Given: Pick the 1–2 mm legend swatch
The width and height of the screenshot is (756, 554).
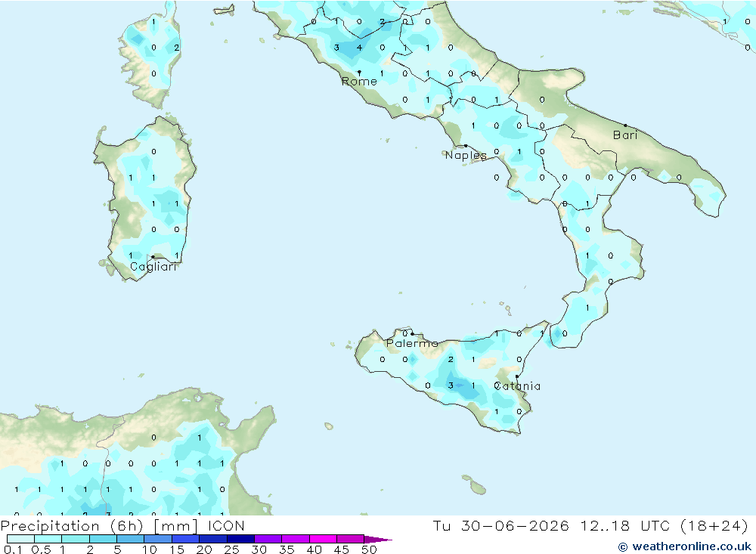Looking at the screenshot, I should coord(76,539).
